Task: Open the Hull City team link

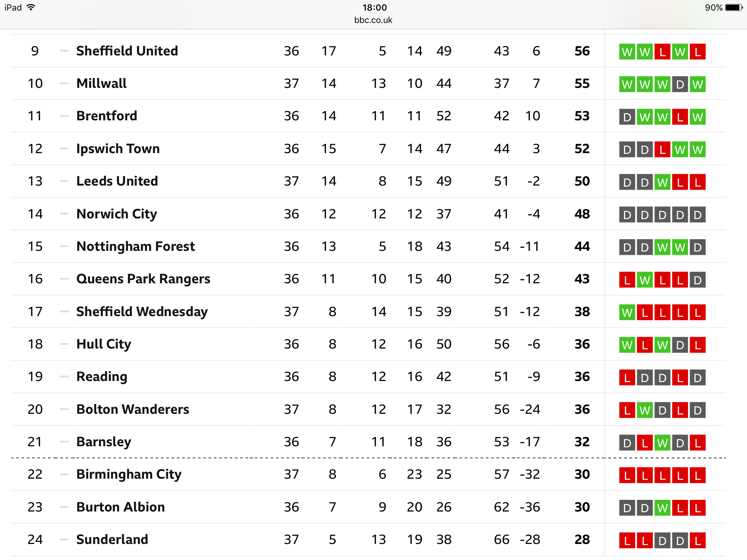Action: click(104, 344)
